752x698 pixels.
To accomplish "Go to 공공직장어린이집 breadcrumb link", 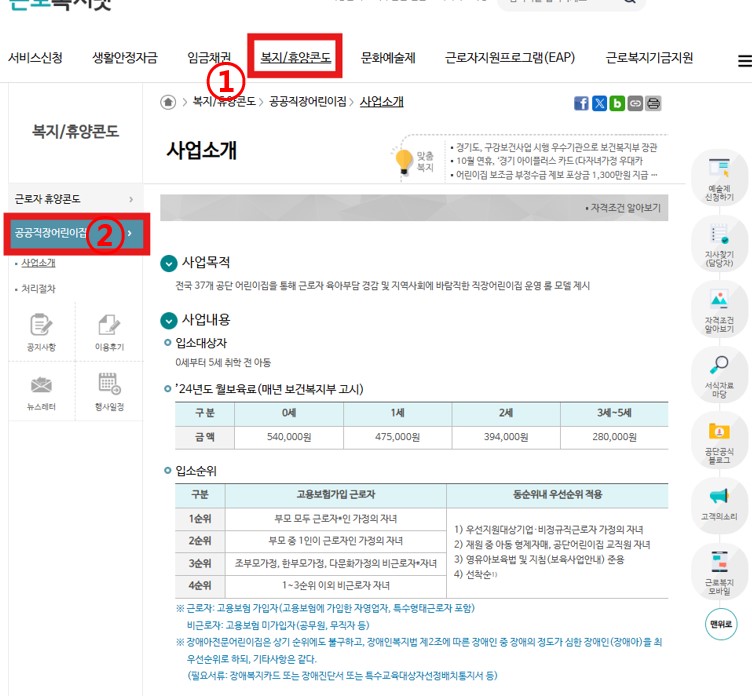I will pos(307,102).
